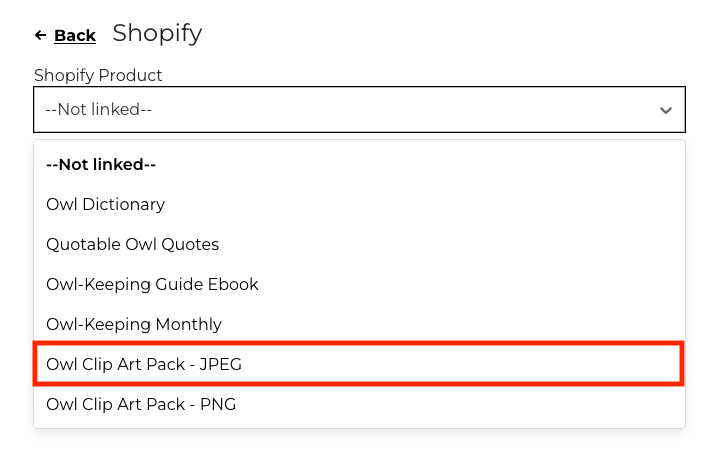Click the --Not linked-- value in the select box

[x=98, y=109]
